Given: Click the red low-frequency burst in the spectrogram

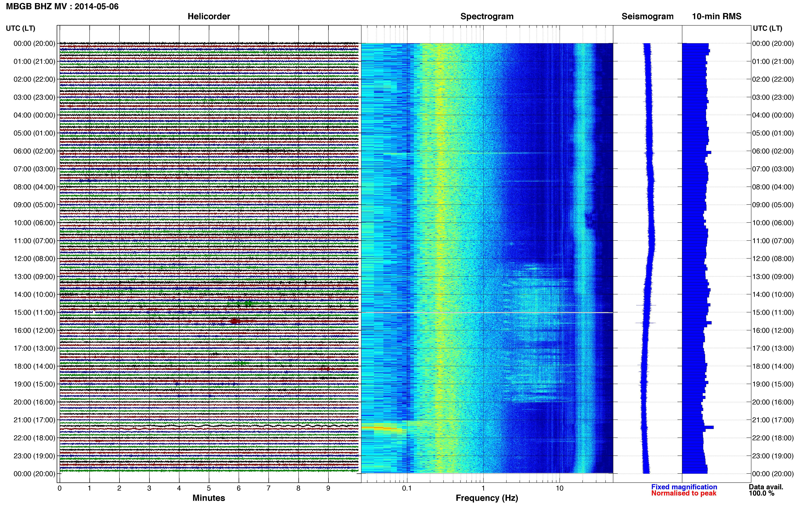Looking at the screenshot, I should [x=379, y=428].
